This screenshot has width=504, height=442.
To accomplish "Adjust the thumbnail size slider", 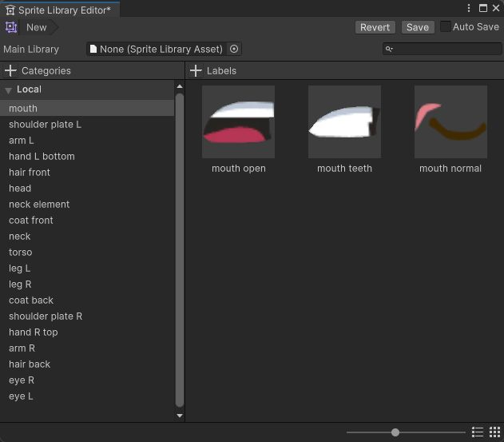I will (395, 432).
